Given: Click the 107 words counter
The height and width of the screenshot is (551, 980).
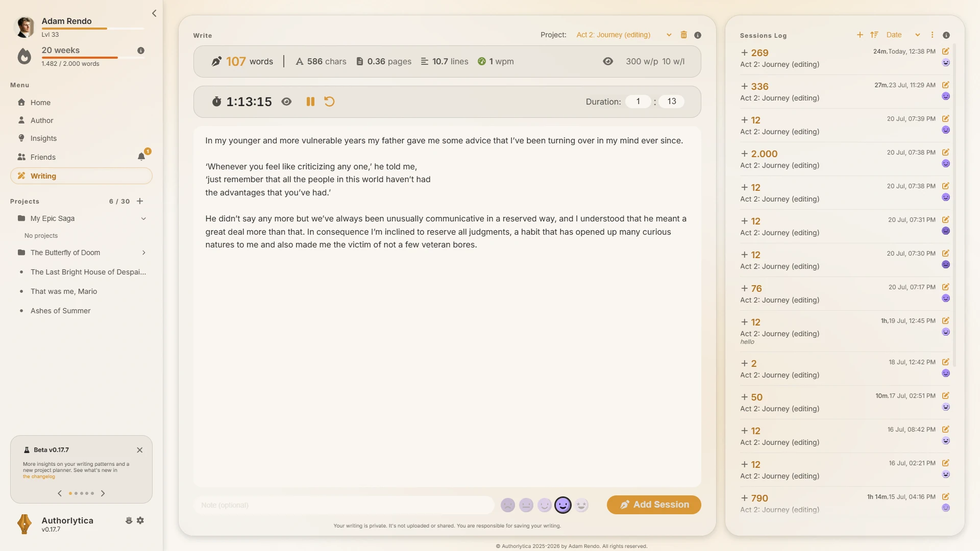Looking at the screenshot, I should (x=242, y=61).
